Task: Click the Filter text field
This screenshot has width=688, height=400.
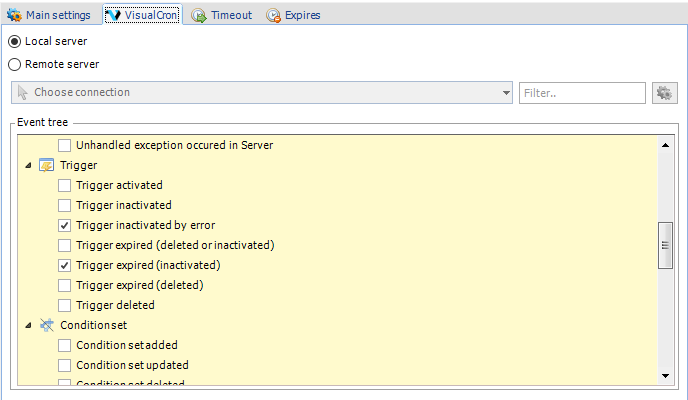Action: tap(582, 93)
